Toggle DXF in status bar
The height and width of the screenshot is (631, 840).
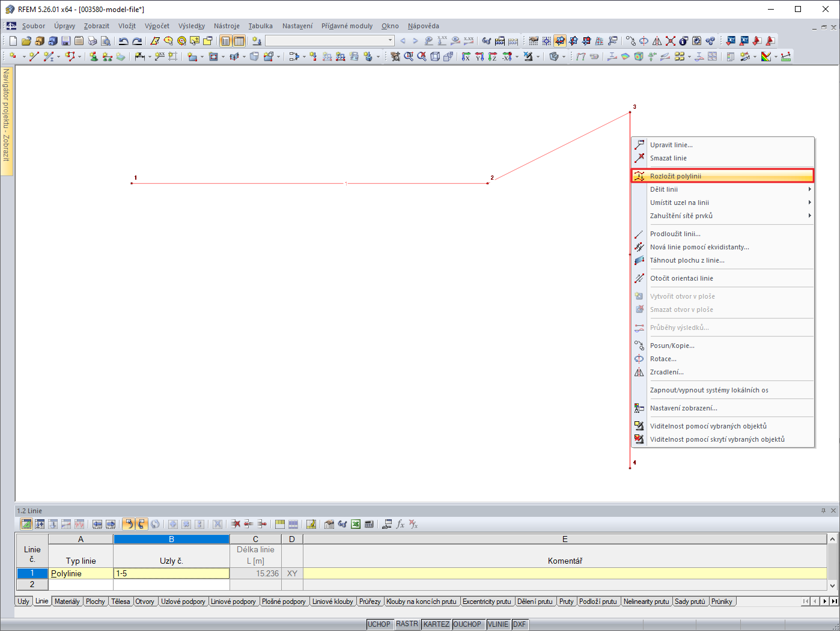point(519,624)
